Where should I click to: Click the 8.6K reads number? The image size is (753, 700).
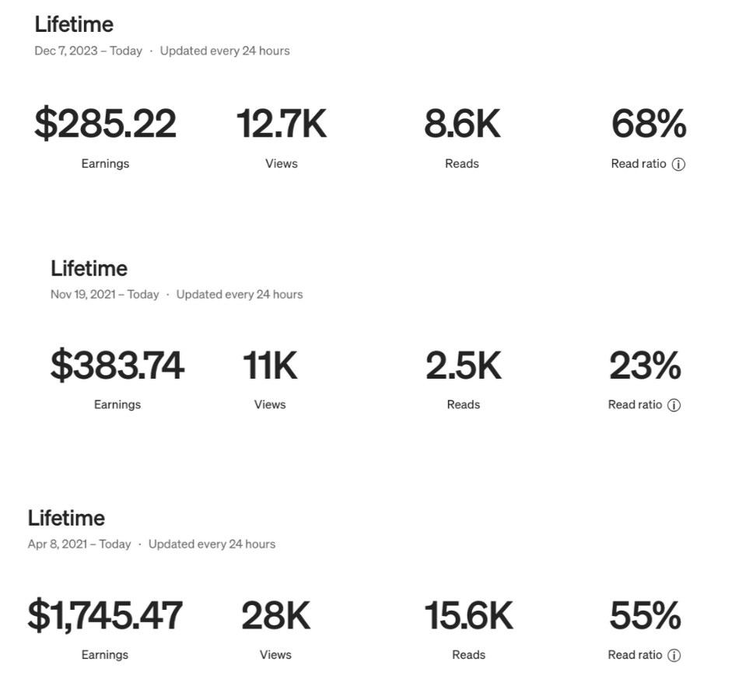pyautogui.click(x=462, y=124)
